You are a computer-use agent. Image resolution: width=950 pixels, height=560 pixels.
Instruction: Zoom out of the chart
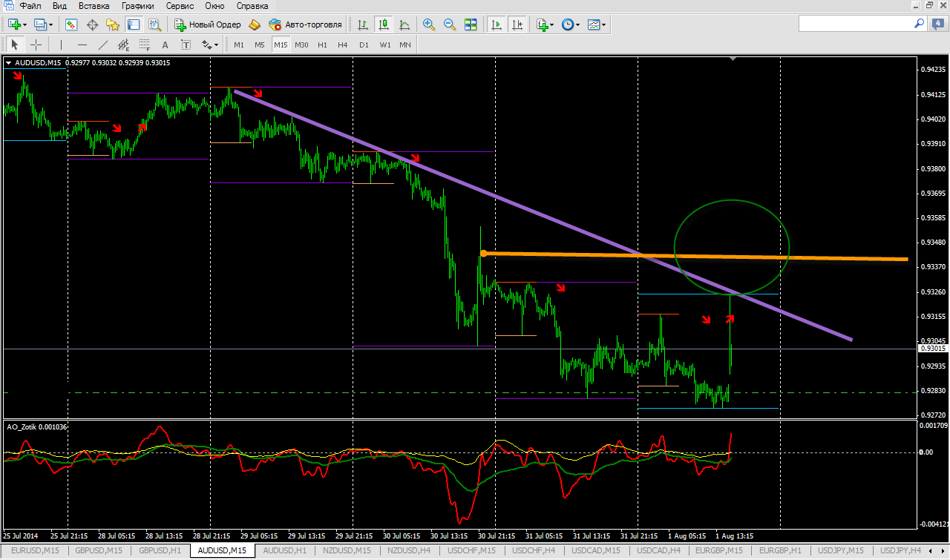tap(449, 24)
